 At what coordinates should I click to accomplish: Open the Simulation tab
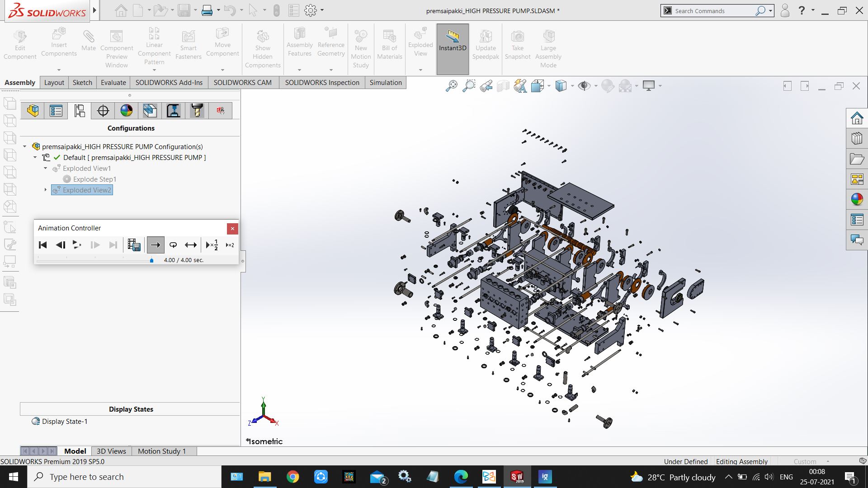tap(386, 82)
